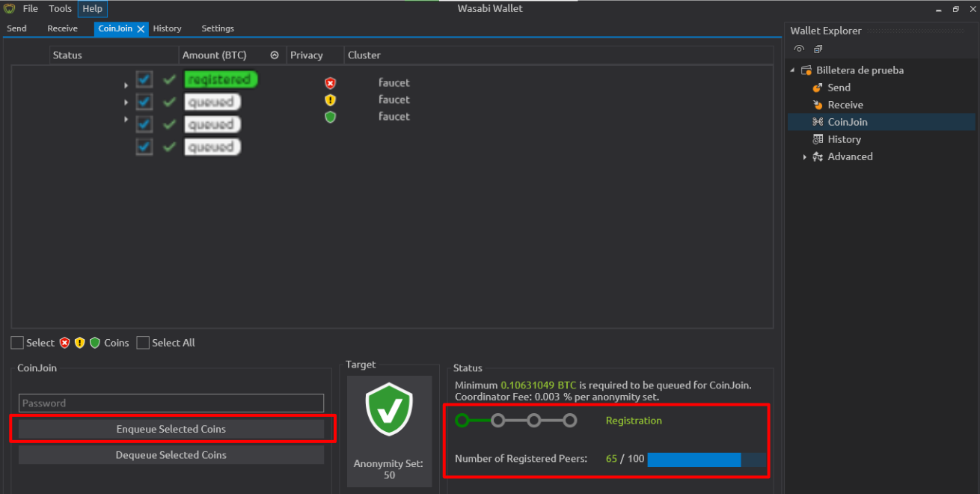Toggle the Select checkbox for shield coins
This screenshot has height=494, width=980.
pos(16,342)
